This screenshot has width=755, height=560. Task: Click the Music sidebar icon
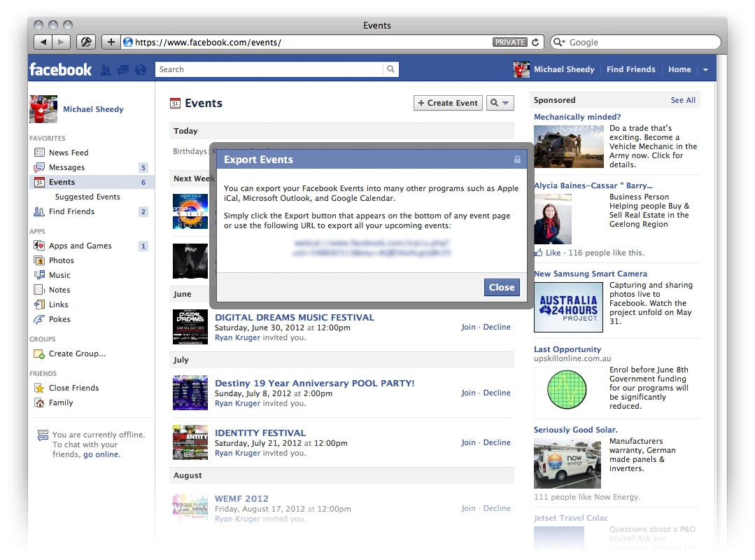(39, 275)
